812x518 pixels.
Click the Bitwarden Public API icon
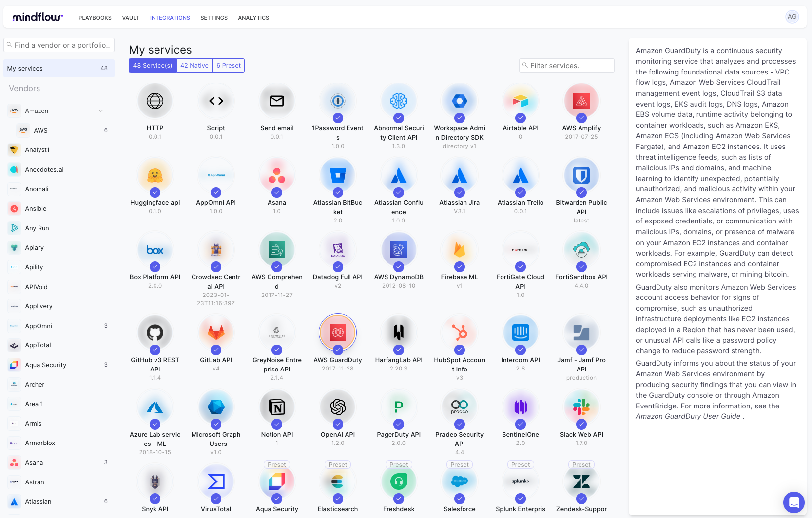click(x=581, y=175)
